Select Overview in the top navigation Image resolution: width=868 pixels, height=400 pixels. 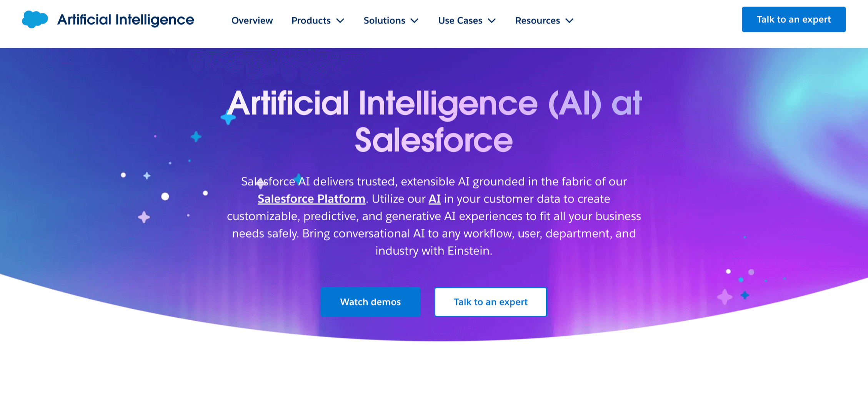coord(252,21)
